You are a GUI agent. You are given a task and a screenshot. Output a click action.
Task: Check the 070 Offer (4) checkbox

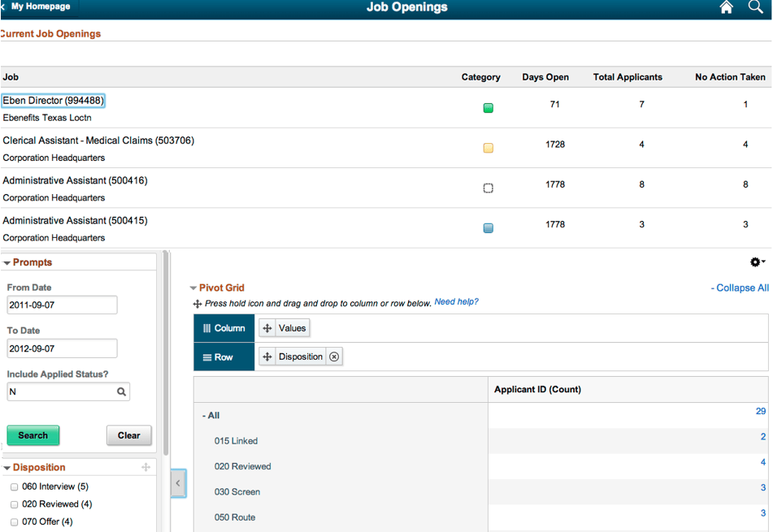[x=14, y=521]
